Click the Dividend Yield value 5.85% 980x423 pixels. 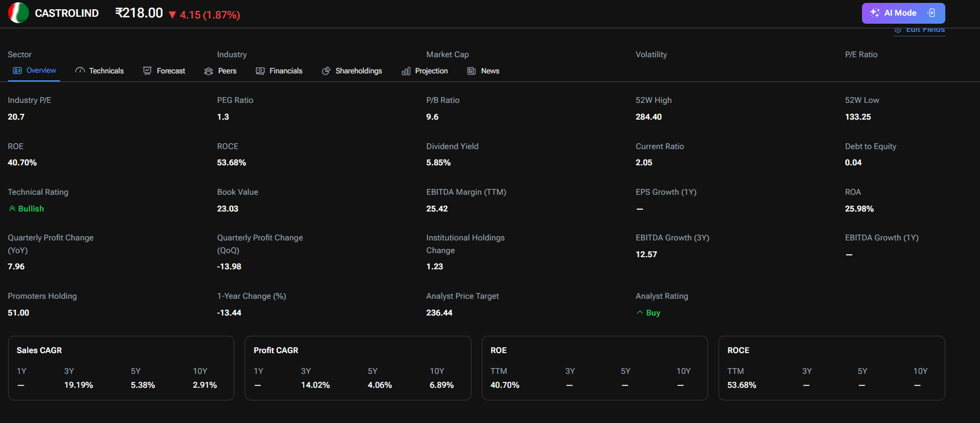point(439,162)
